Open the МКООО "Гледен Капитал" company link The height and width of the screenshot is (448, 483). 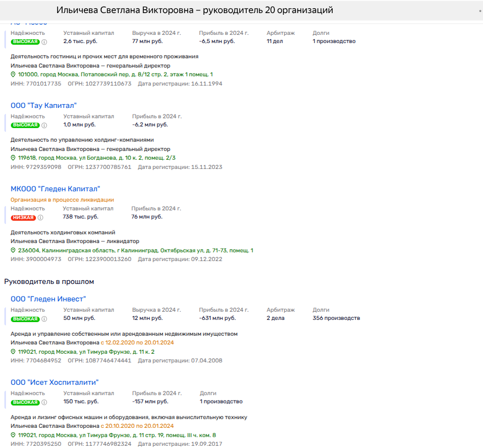[x=55, y=189]
